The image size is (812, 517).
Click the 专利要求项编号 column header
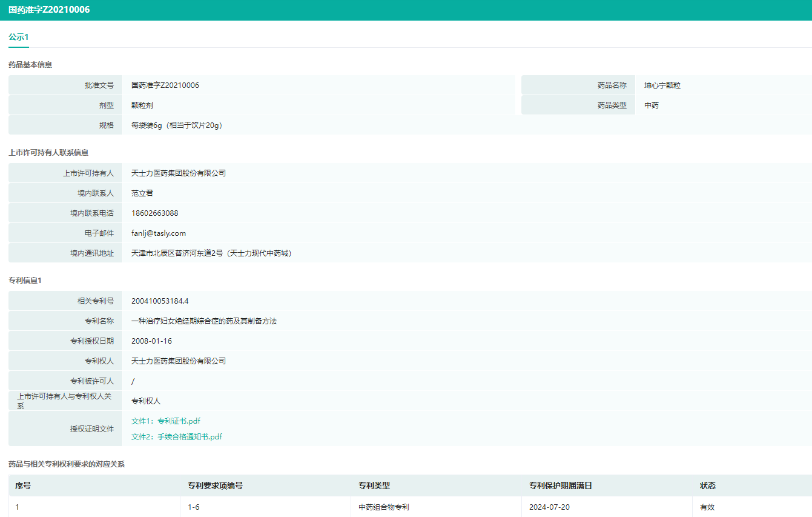[x=215, y=485]
